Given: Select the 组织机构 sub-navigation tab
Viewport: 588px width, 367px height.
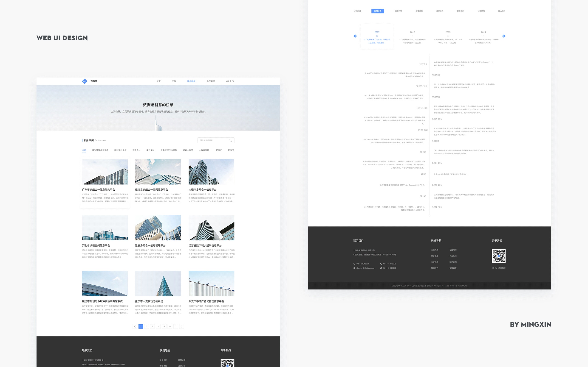Looking at the screenshot, I should click(398, 11).
